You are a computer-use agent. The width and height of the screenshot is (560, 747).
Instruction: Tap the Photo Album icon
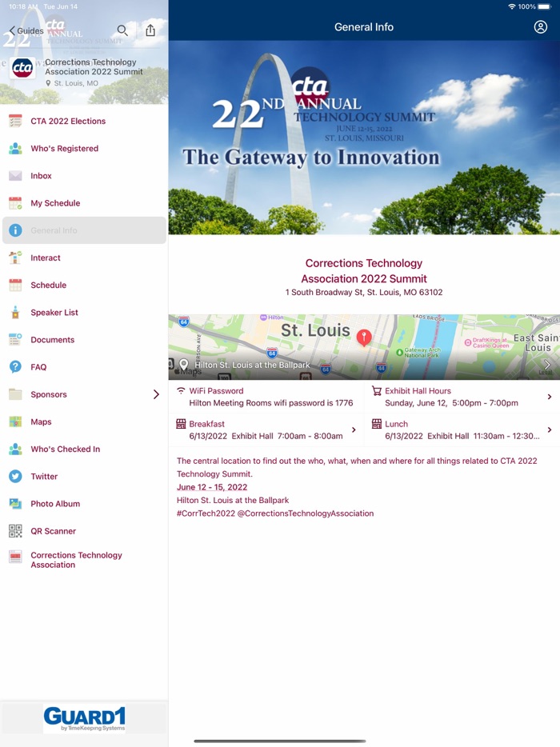[x=15, y=504]
